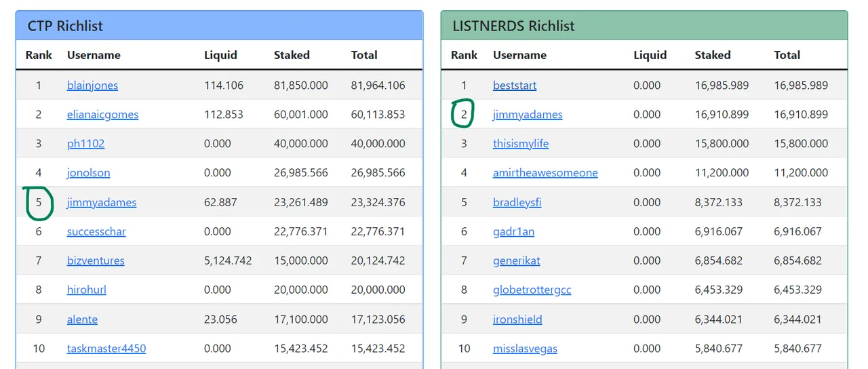Open alente user link
Screen dimensions: 868x369
[82, 319]
